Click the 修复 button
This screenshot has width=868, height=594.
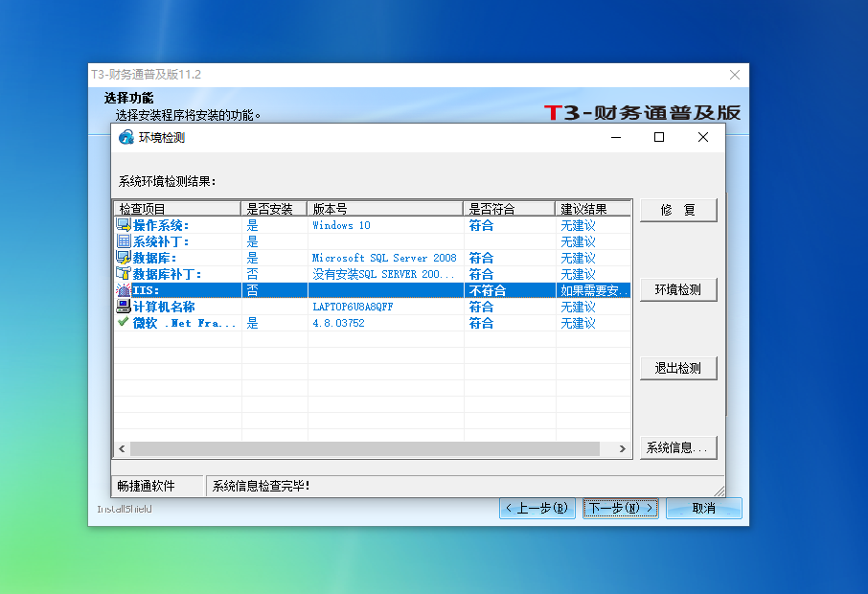[x=678, y=211]
